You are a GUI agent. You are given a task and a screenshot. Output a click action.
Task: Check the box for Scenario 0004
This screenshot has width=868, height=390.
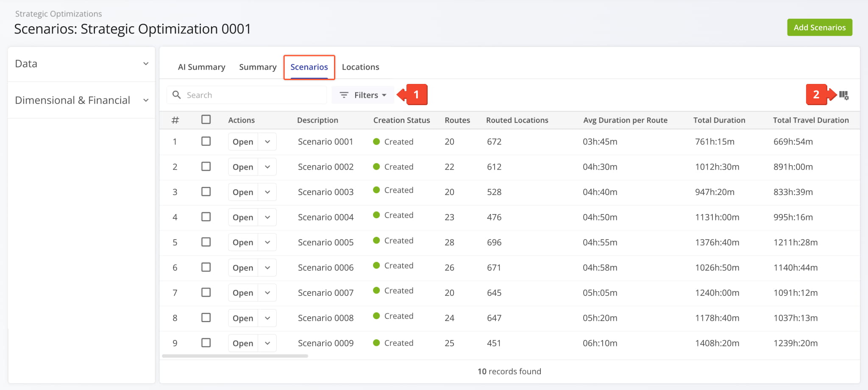[206, 217]
